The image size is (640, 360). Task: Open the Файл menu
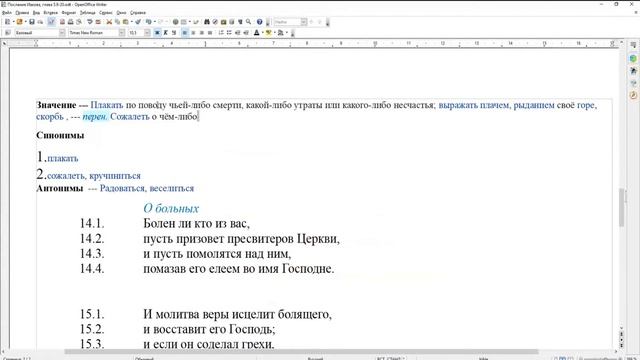7,13
